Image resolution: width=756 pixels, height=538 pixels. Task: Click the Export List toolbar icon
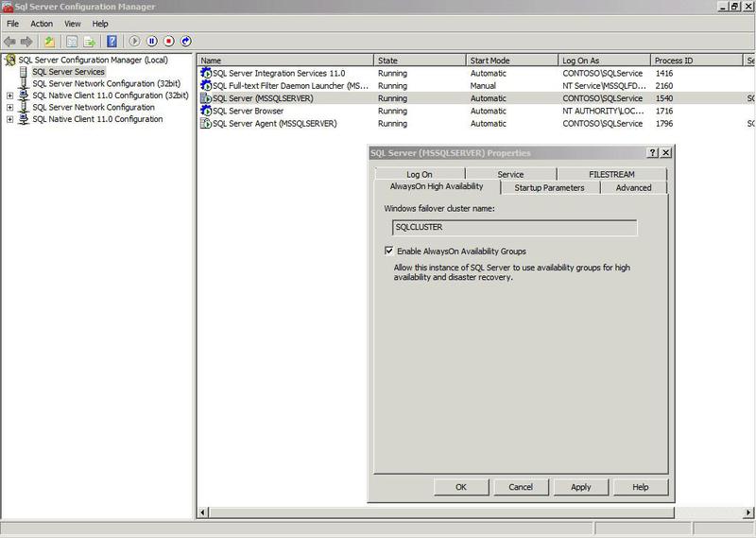pyautogui.click(x=89, y=42)
